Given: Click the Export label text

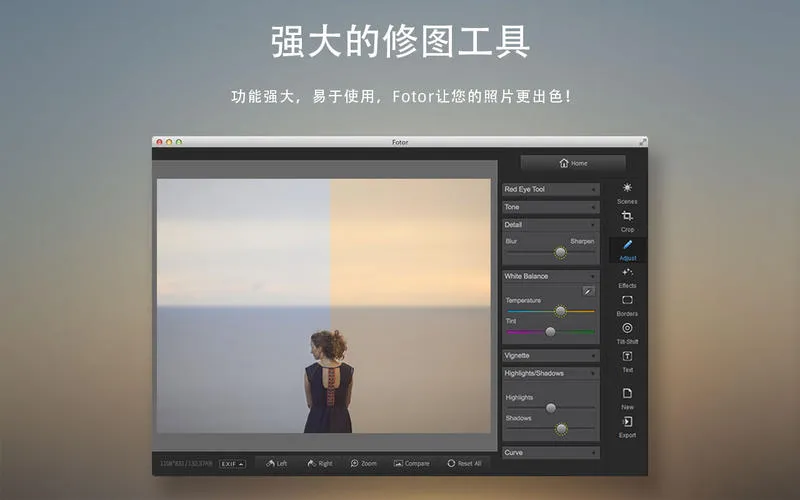Looking at the screenshot, I should [627, 435].
